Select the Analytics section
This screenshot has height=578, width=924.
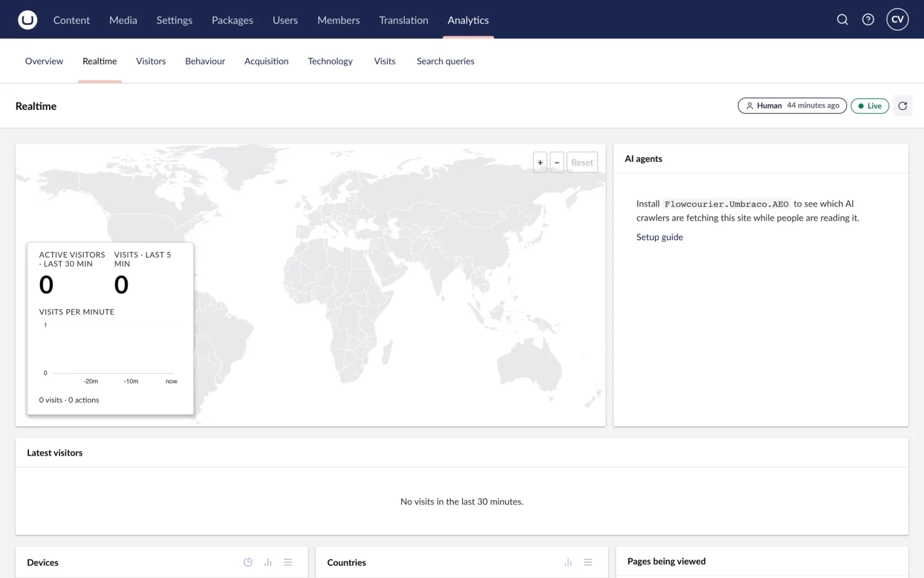(x=468, y=20)
